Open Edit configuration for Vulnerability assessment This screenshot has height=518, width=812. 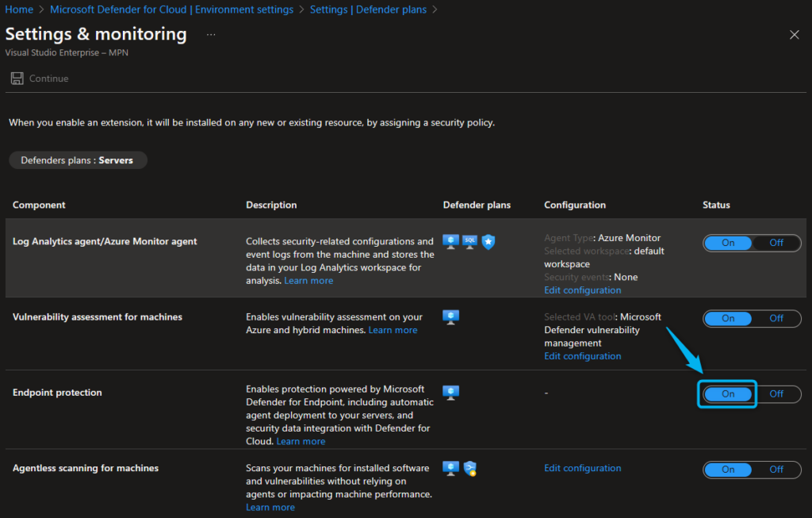click(x=582, y=355)
